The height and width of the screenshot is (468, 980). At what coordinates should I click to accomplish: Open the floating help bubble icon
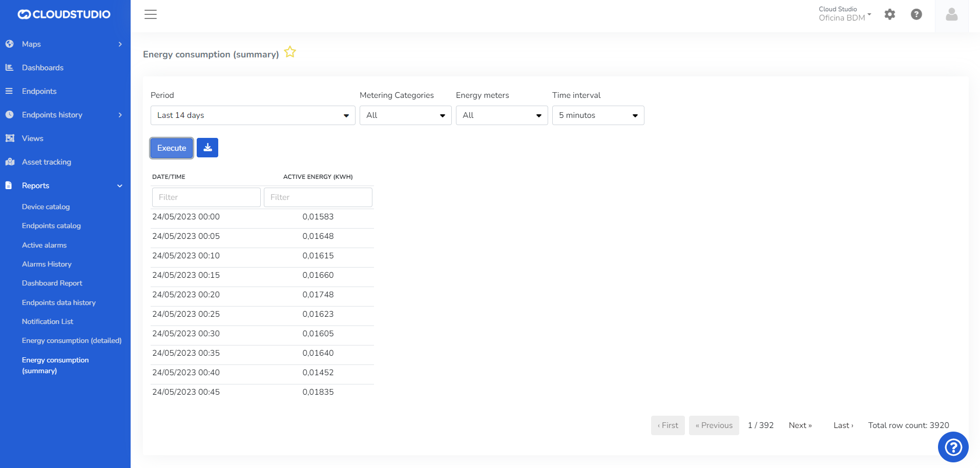[x=953, y=447]
